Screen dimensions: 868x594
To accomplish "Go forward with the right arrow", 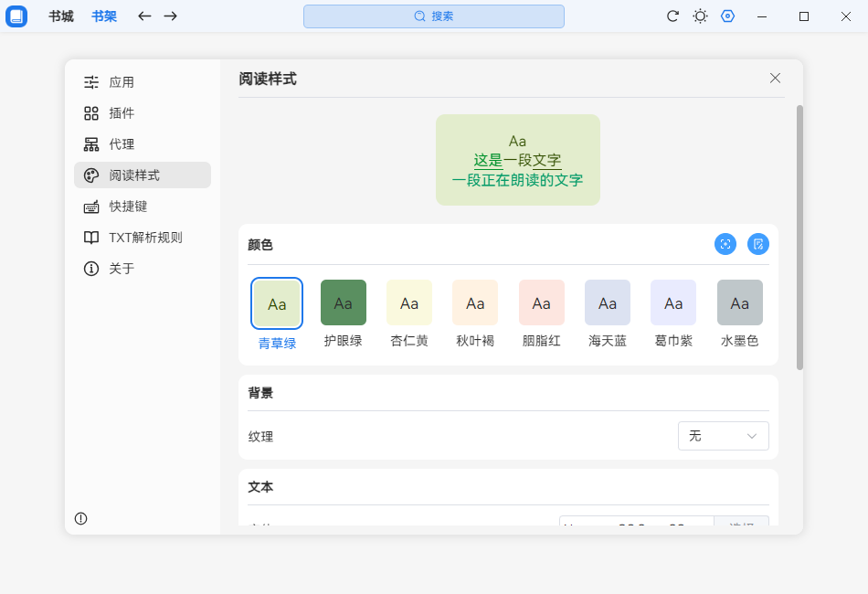I will click(171, 16).
